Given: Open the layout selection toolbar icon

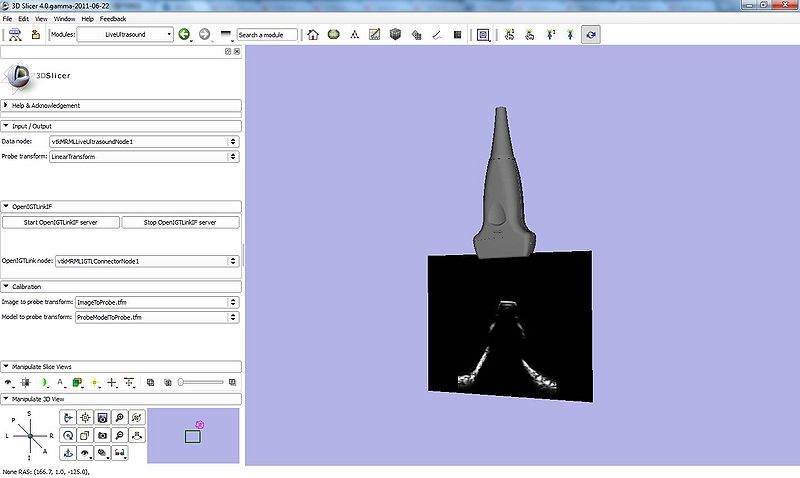Looking at the screenshot, I should pyautogui.click(x=483, y=34).
